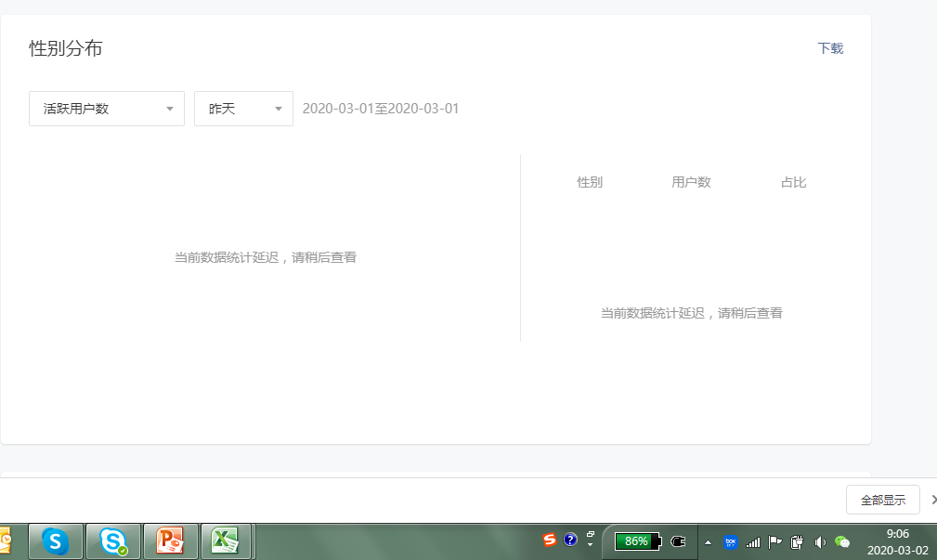Open the 昨天 date range dropdown
The height and width of the screenshot is (560, 937).
(x=243, y=109)
